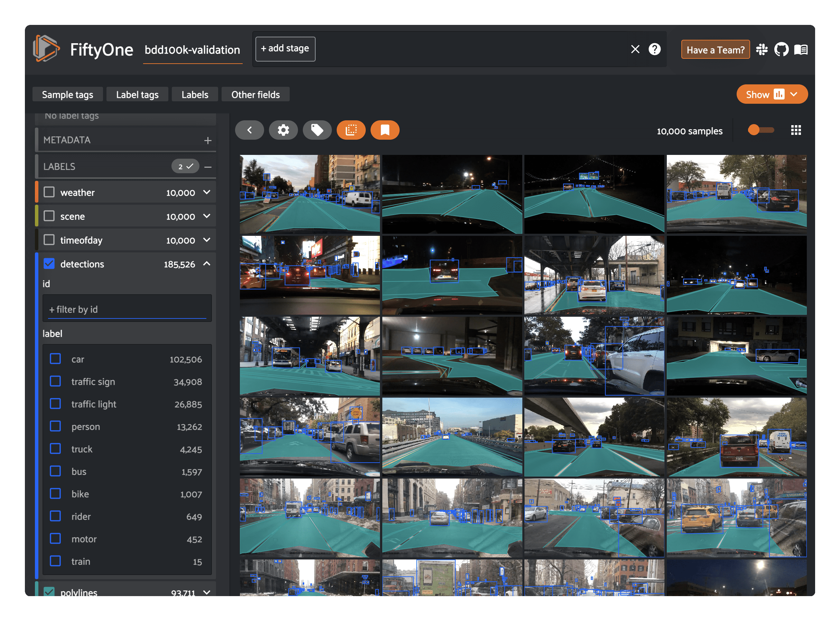This screenshot has height=621, width=840.
Task: Collapse the sidebar with the back arrow
Action: coord(250,130)
